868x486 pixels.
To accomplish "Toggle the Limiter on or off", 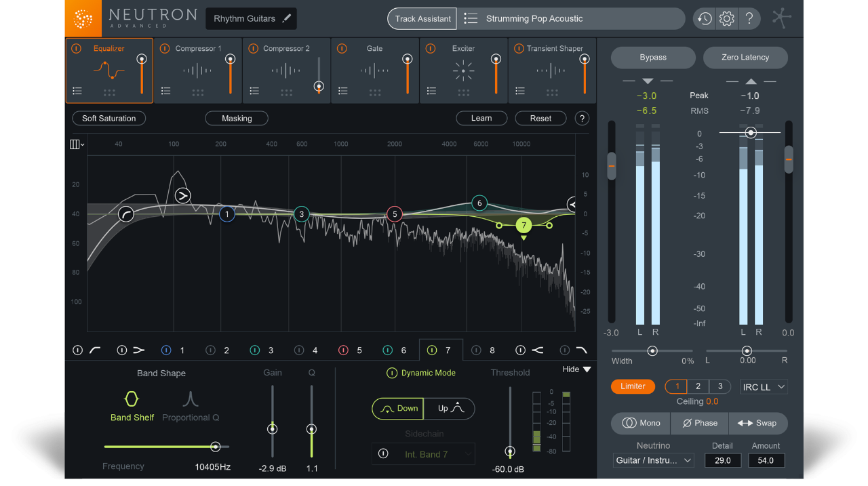I will [633, 386].
